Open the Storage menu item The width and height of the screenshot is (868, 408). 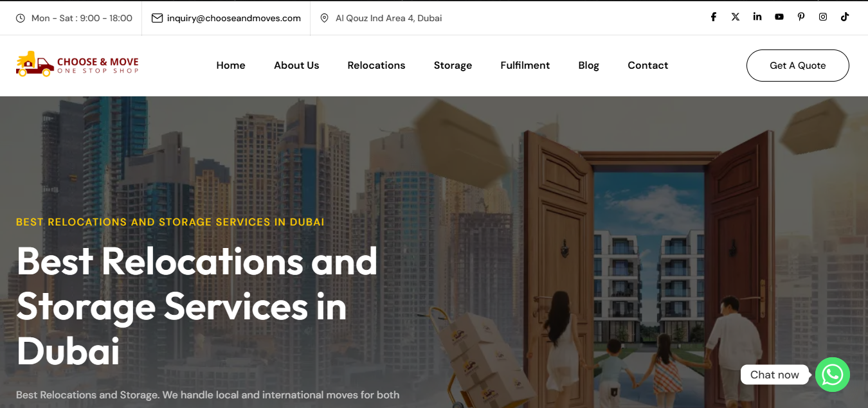pyautogui.click(x=453, y=66)
